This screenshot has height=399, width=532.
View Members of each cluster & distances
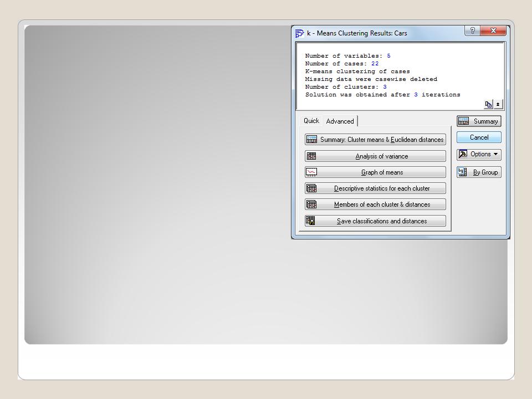(x=375, y=204)
